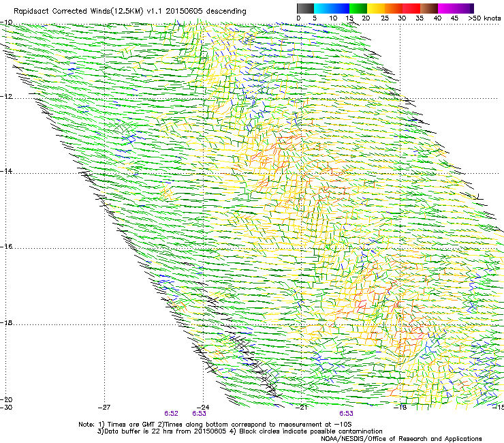504x443 pixels.
Task: Click the "45" label under the color scale
Action: point(454,18)
